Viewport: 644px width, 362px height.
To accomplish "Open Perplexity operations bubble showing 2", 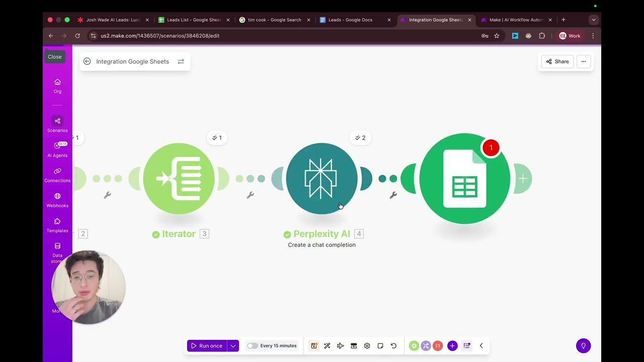I will click(x=360, y=138).
